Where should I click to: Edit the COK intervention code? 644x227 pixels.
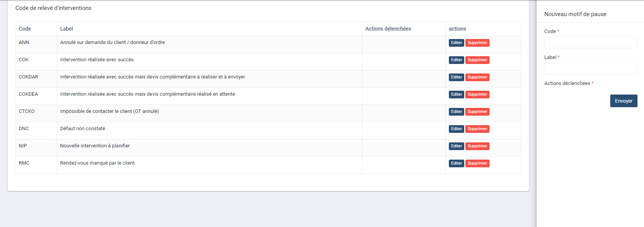(x=456, y=60)
